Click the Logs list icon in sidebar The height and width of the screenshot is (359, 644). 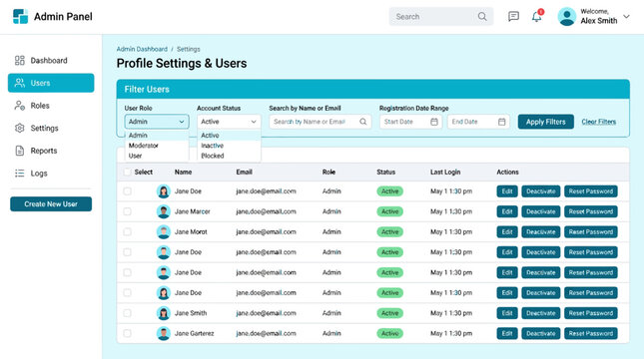pyautogui.click(x=19, y=174)
